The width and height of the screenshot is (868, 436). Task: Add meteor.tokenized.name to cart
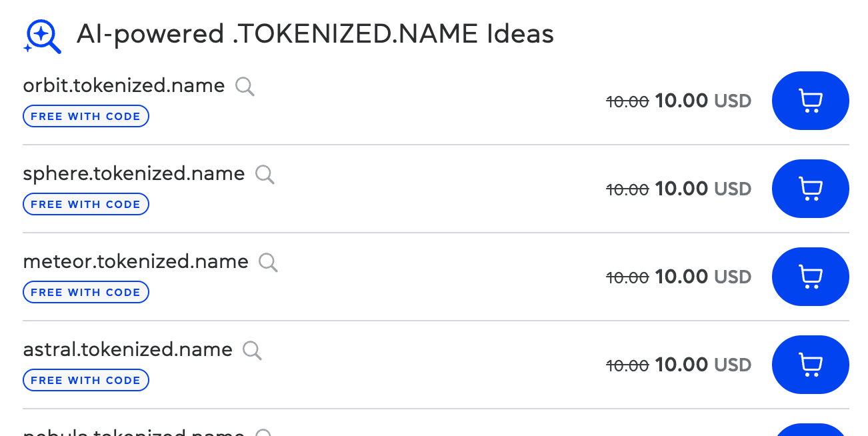[810, 277]
